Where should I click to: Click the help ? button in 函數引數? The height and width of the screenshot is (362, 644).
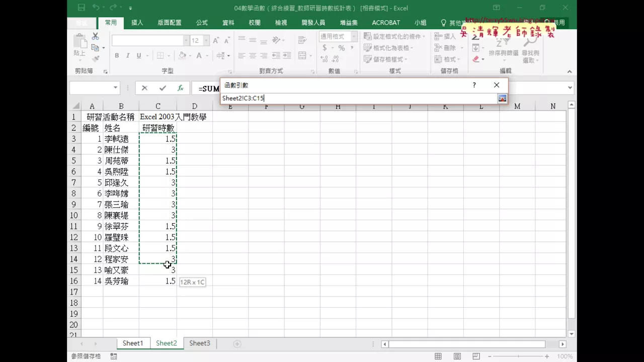pyautogui.click(x=474, y=85)
